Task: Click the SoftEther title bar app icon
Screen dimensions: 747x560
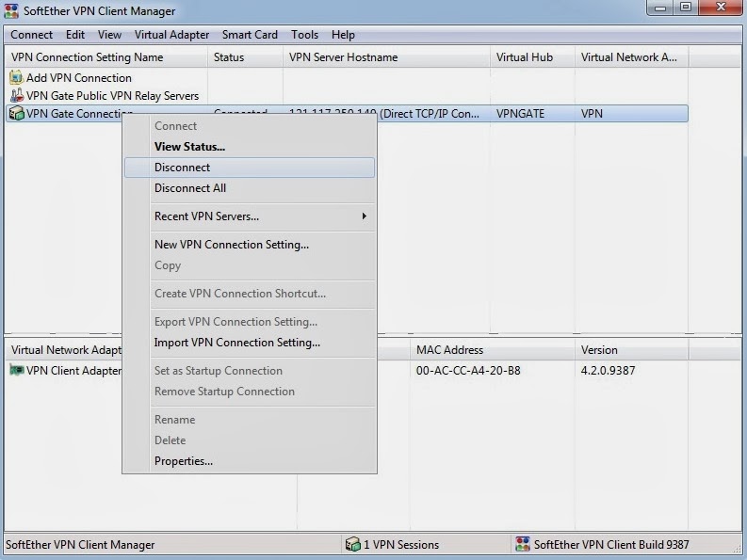Action: pyautogui.click(x=11, y=11)
